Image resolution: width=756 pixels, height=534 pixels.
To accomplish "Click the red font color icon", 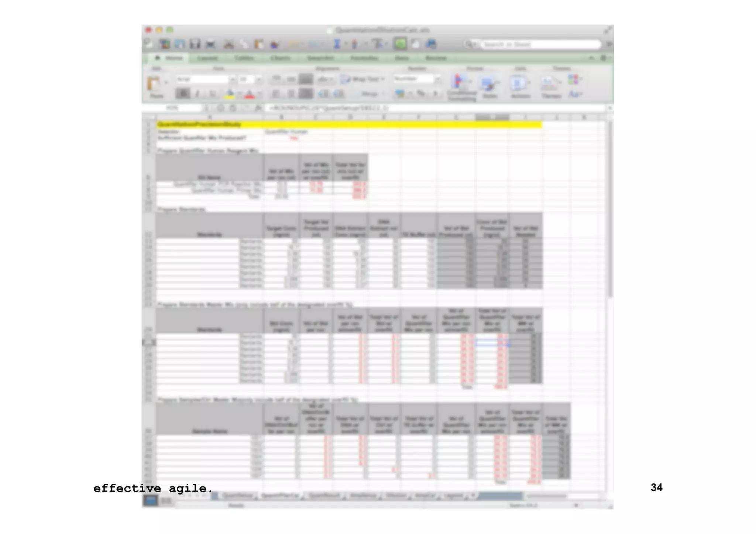I will point(250,94).
